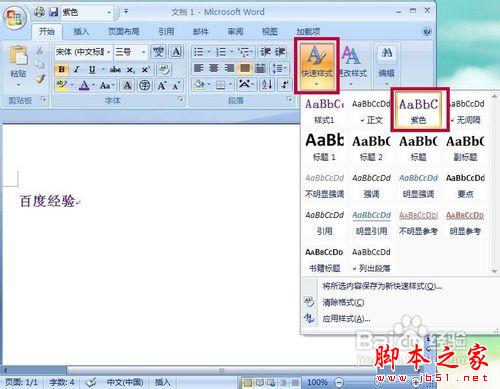This screenshot has height=389, width=500.
Task: Click the Word help icon
Action: pos(427,32)
